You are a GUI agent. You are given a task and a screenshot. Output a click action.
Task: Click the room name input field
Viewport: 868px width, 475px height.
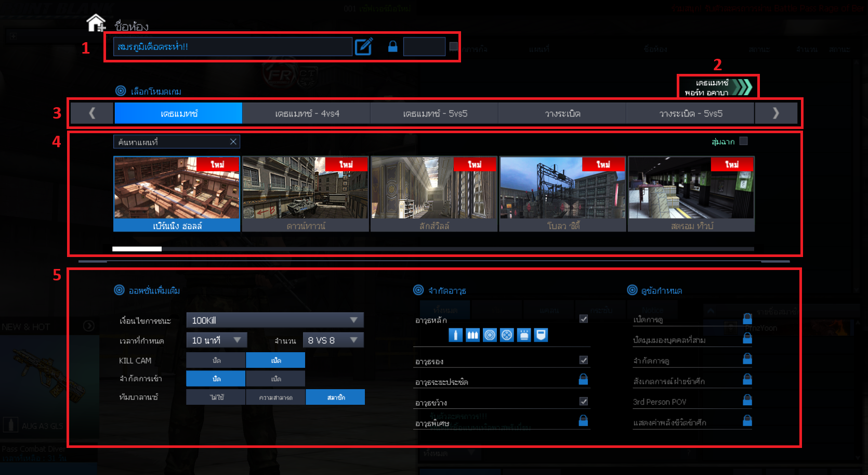point(233,46)
